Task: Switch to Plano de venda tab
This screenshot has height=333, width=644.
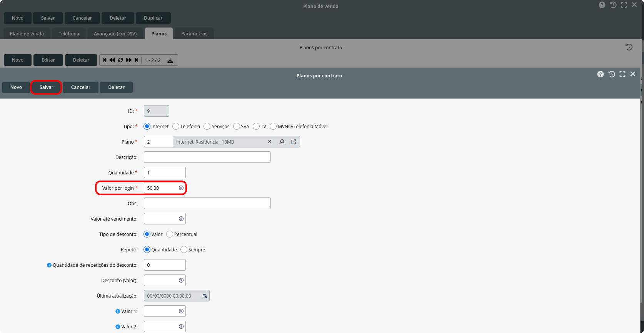Action: pyautogui.click(x=27, y=33)
